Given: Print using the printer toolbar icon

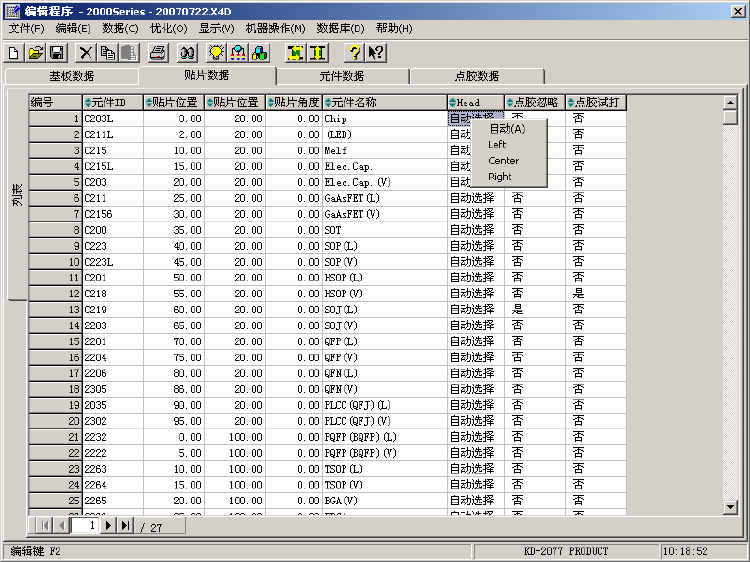Looking at the screenshot, I should 157,52.
